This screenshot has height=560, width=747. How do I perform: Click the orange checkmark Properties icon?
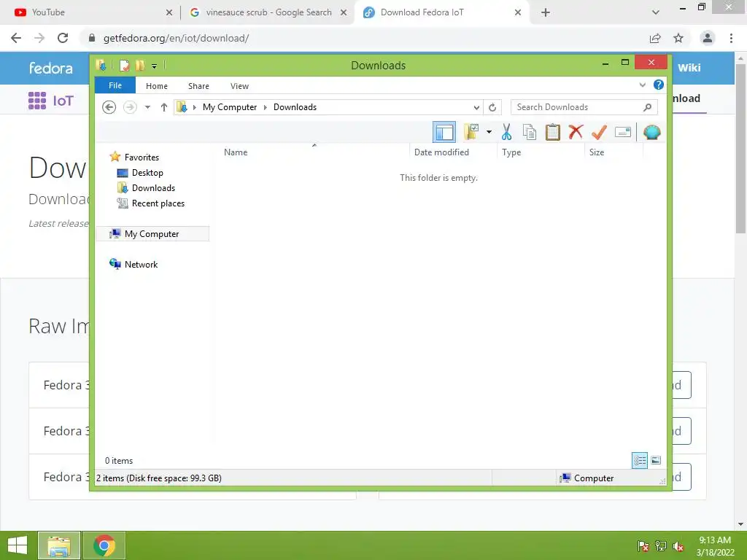coord(599,132)
